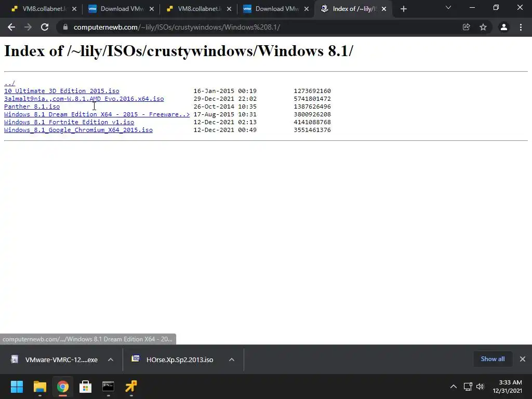
Task: Expand options for VMware-VMRC download
Action: 111,360
